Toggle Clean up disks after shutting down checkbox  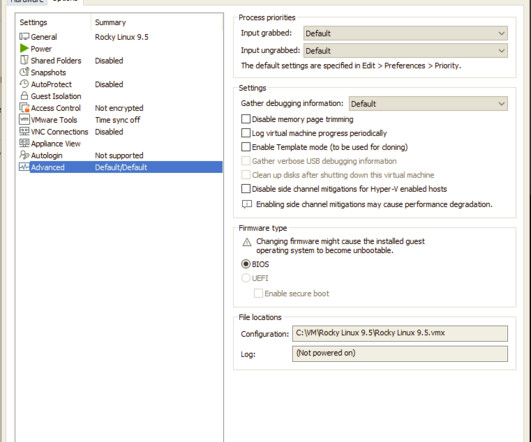[x=246, y=174]
